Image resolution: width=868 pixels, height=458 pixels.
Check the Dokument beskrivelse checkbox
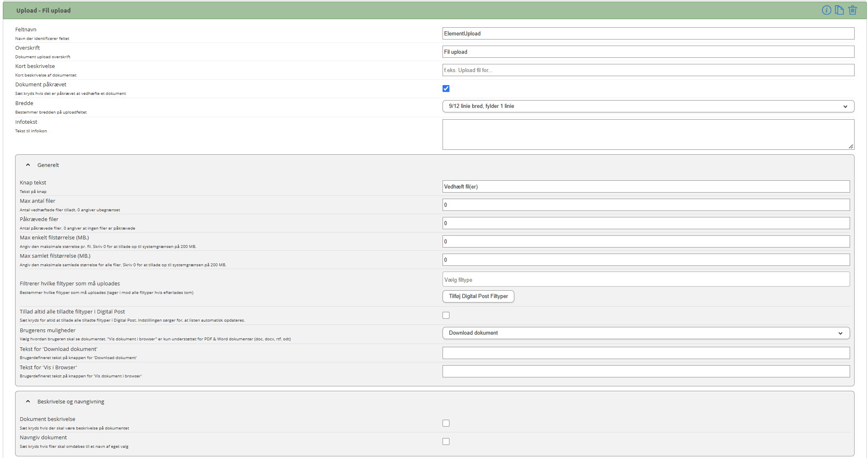(x=446, y=423)
